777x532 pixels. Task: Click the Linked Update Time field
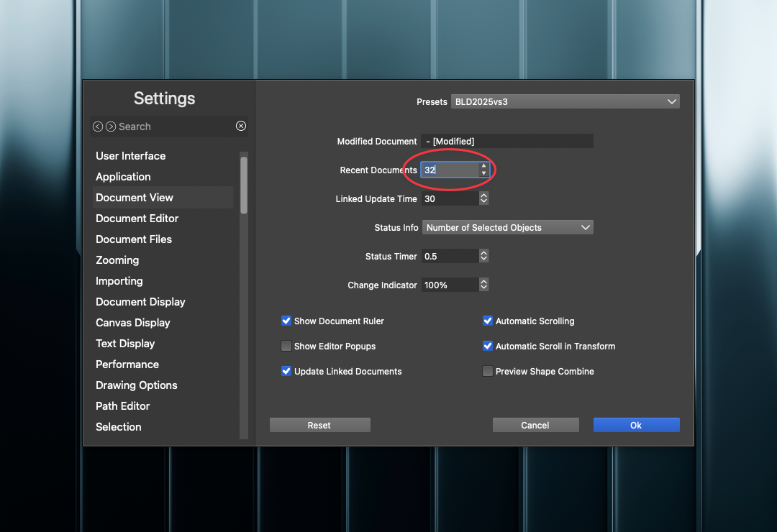(x=450, y=198)
